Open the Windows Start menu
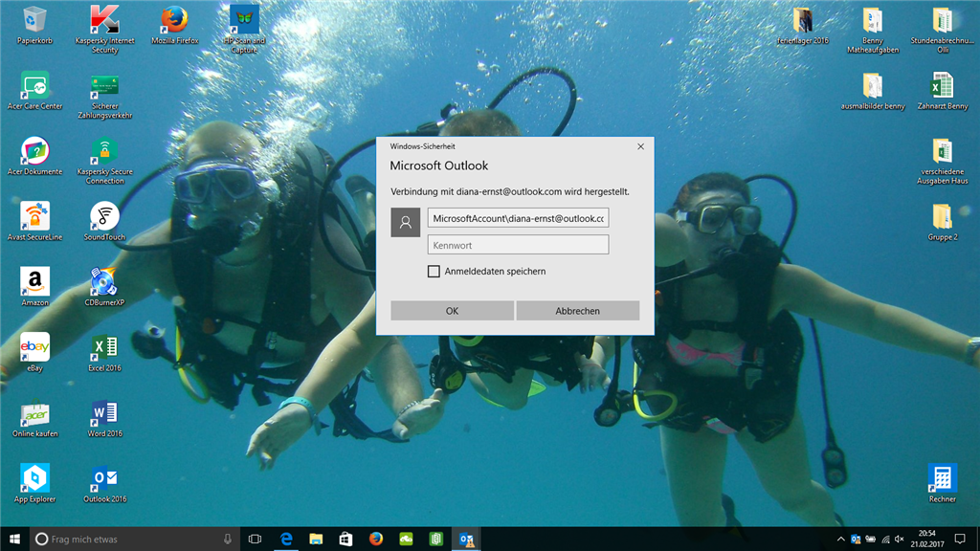The image size is (980, 551). 15,539
